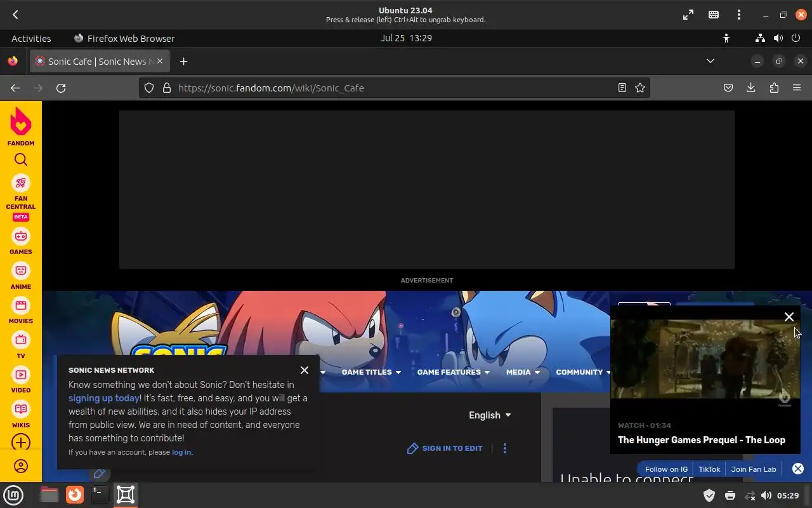Open a new Firefox tab
This screenshot has width=812, height=508.
coord(183,62)
